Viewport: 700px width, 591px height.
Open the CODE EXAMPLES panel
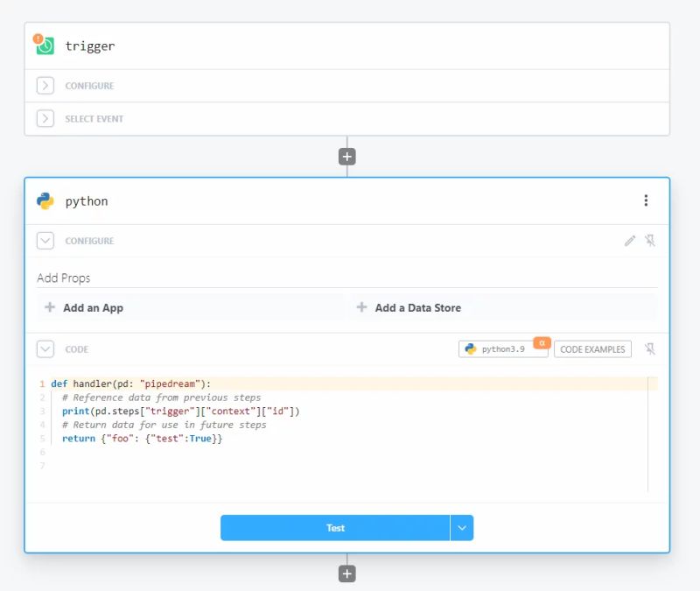tap(591, 348)
